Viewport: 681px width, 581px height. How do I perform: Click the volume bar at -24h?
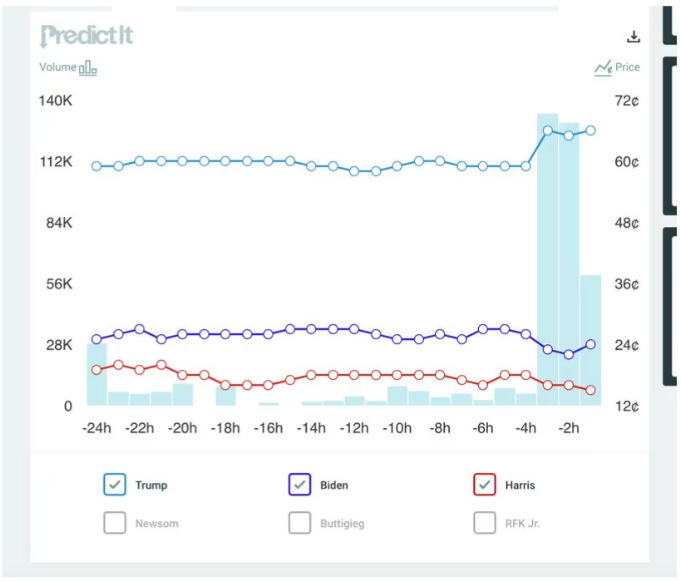(x=97, y=374)
